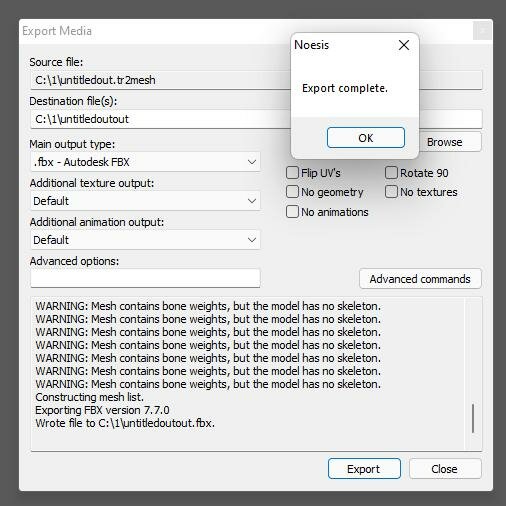Click the Export Media window title
Image resolution: width=506 pixels, height=506 pixels.
[57, 31]
